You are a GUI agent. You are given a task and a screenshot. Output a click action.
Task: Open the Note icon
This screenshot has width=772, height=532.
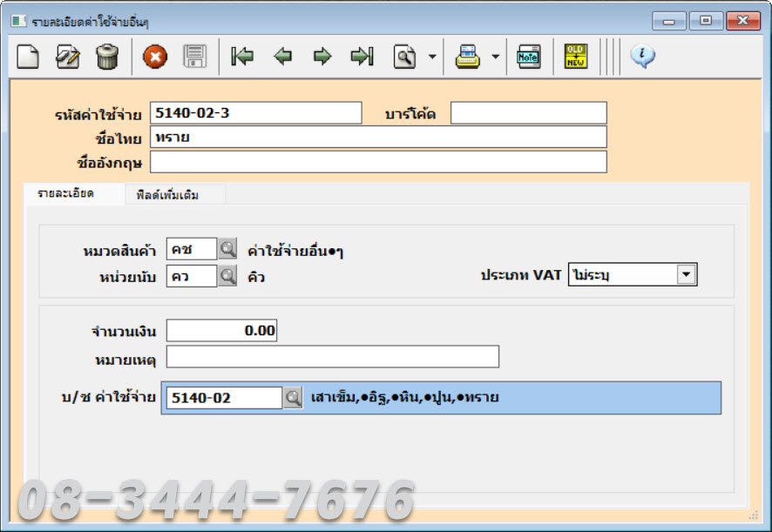coord(529,57)
